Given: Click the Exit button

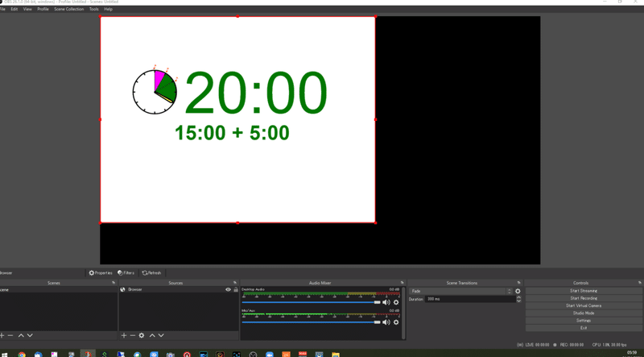Looking at the screenshot, I should click(x=584, y=328).
